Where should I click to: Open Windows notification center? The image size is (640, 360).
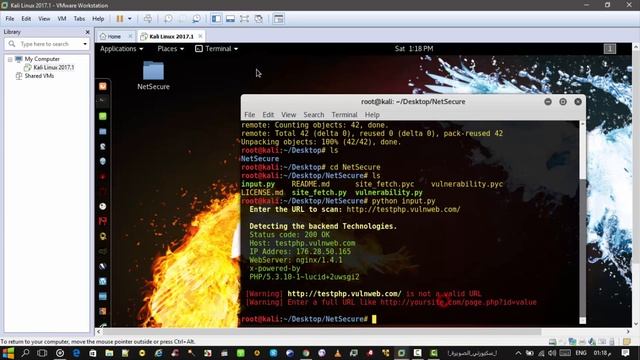coord(625,353)
